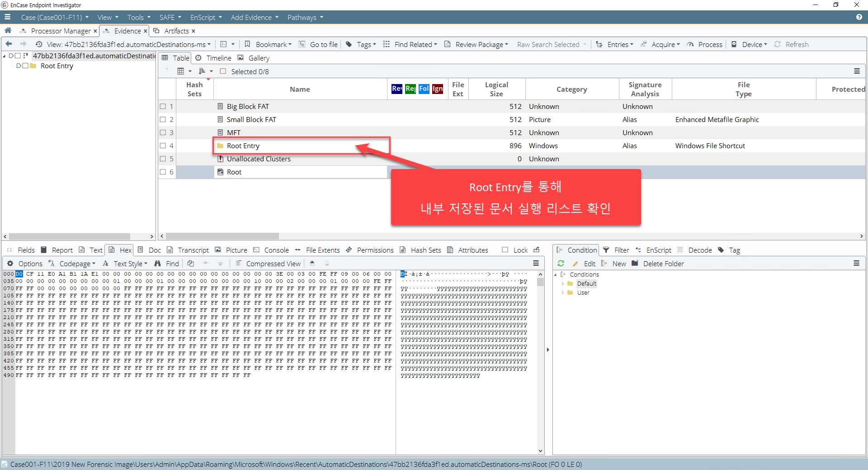Open the Codepage dropdown

pos(72,263)
